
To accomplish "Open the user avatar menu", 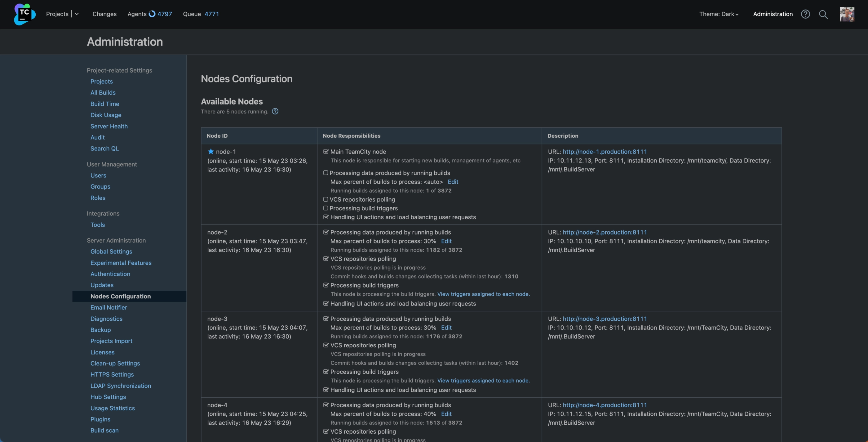I will tap(847, 14).
